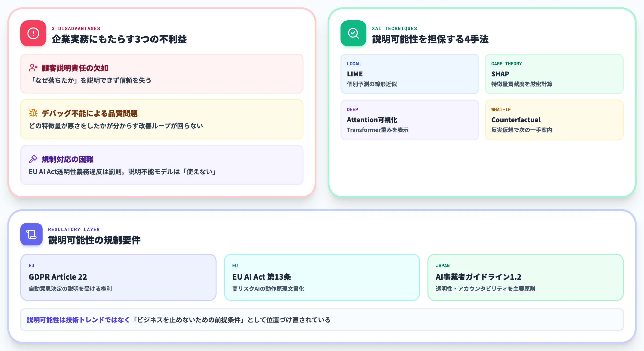Click the text 「なぜ落ちたか」を説明できず信頼を失う
The image size is (644, 351).
[x=90, y=80]
